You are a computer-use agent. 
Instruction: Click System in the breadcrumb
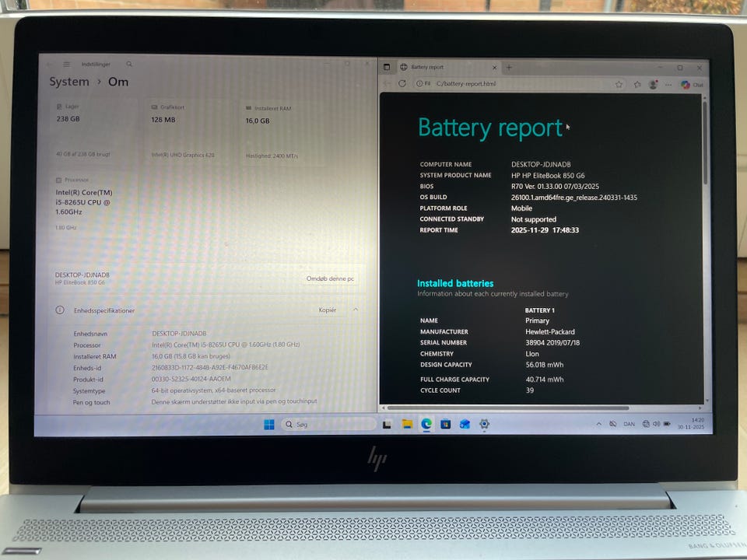click(69, 82)
